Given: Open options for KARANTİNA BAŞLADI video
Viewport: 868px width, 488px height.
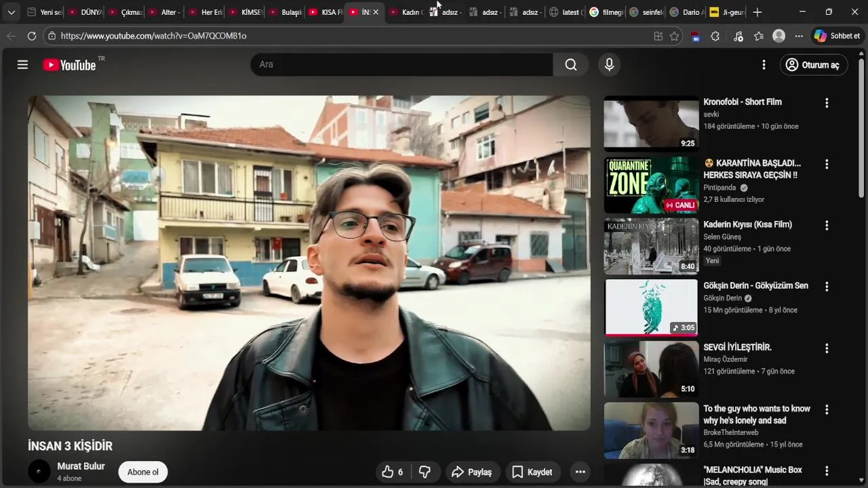Looking at the screenshot, I should coord(826,164).
